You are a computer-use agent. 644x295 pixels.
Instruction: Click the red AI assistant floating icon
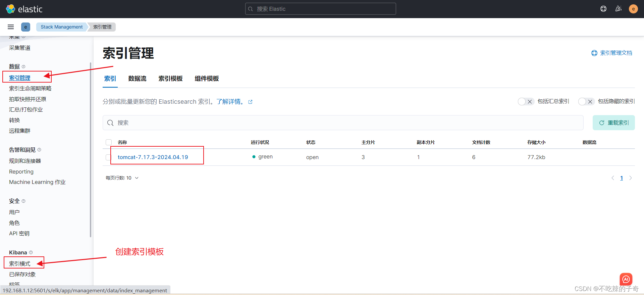(626, 279)
